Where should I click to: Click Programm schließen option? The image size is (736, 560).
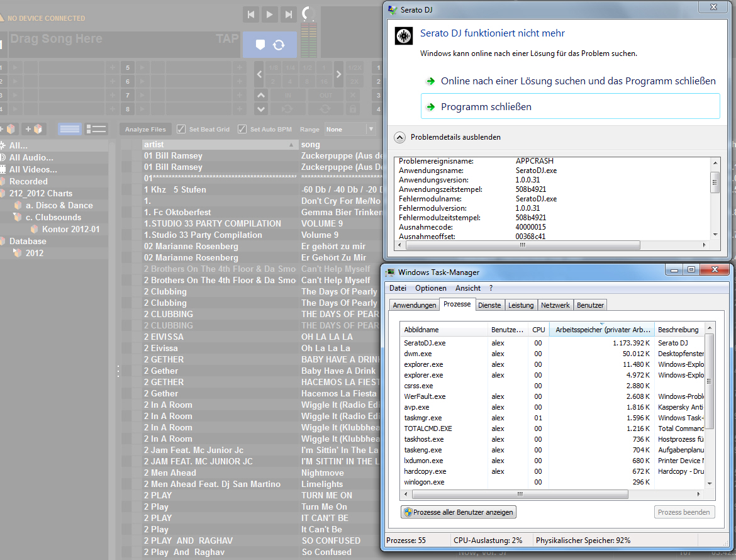click(x=571, y=106)
